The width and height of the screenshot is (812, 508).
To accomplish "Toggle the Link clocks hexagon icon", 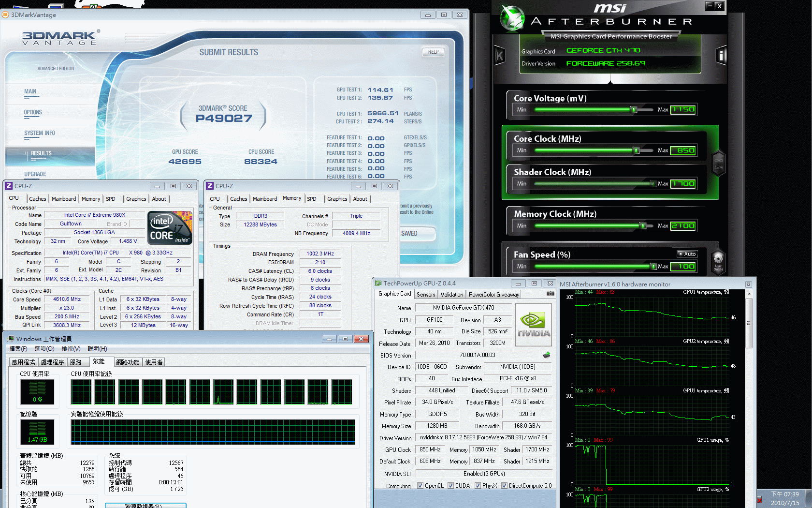I will [719, 163].
